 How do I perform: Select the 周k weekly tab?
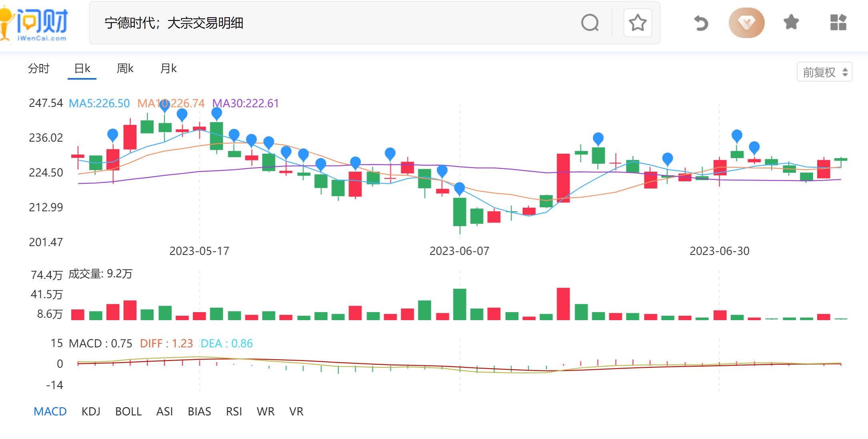[x=125, y=68]
